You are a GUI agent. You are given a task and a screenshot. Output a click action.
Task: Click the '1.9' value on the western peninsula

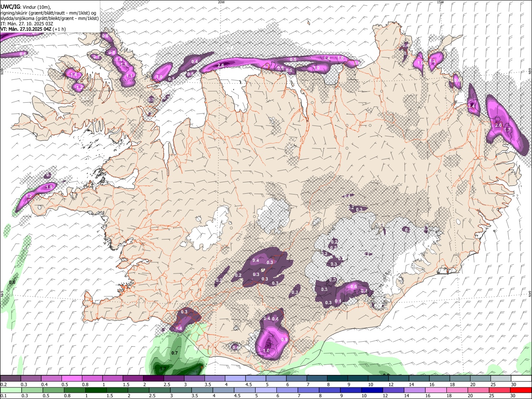[49, 187]
